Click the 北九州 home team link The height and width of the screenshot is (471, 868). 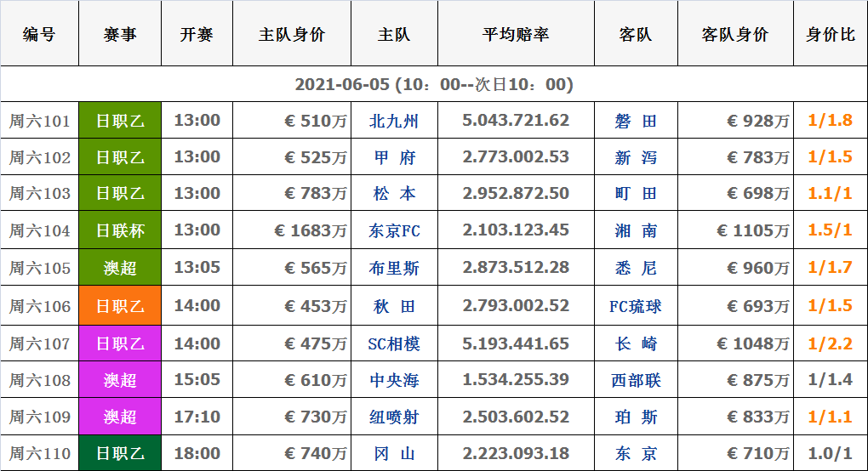click(393, 121)
